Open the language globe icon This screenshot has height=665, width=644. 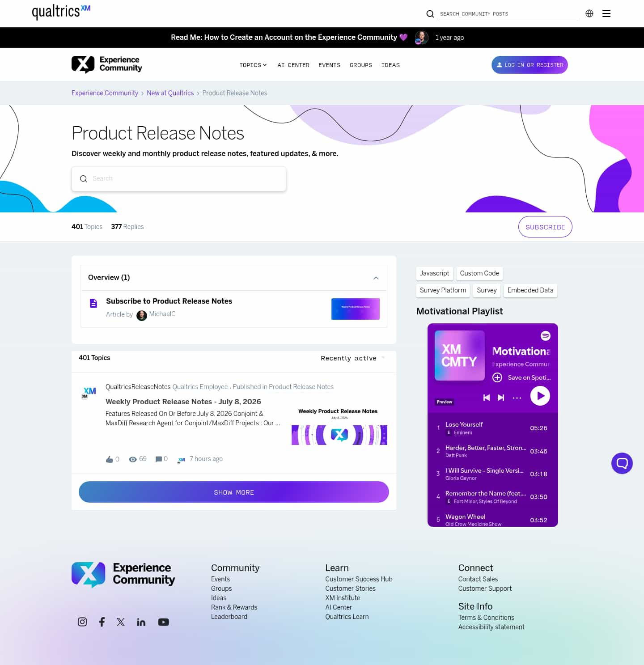pos(589,13)
